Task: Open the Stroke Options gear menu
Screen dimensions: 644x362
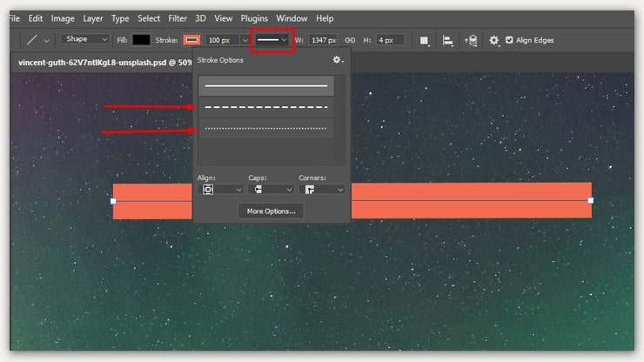Action: (x=338, y=60)
